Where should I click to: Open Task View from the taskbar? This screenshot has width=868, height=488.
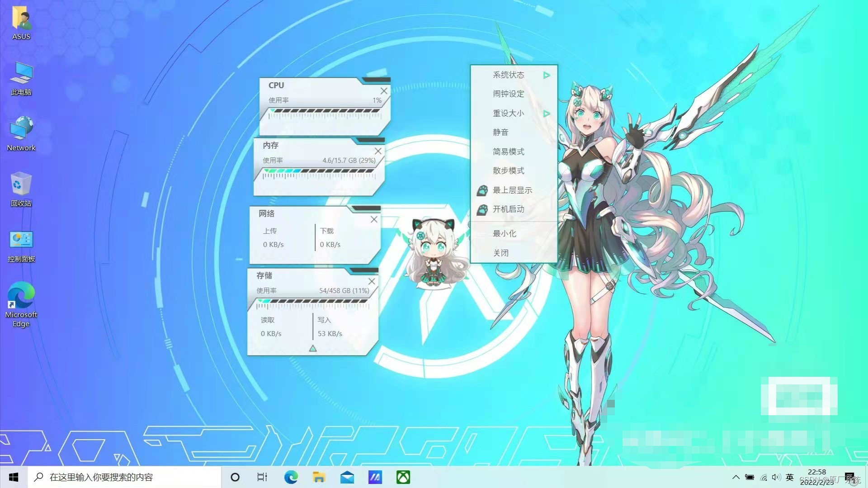pyautogui.click(x=262, y=477)
